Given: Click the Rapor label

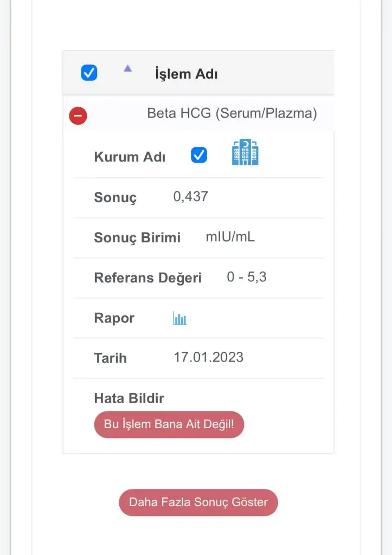Looking at the screenshot, I should pos(114,318).
